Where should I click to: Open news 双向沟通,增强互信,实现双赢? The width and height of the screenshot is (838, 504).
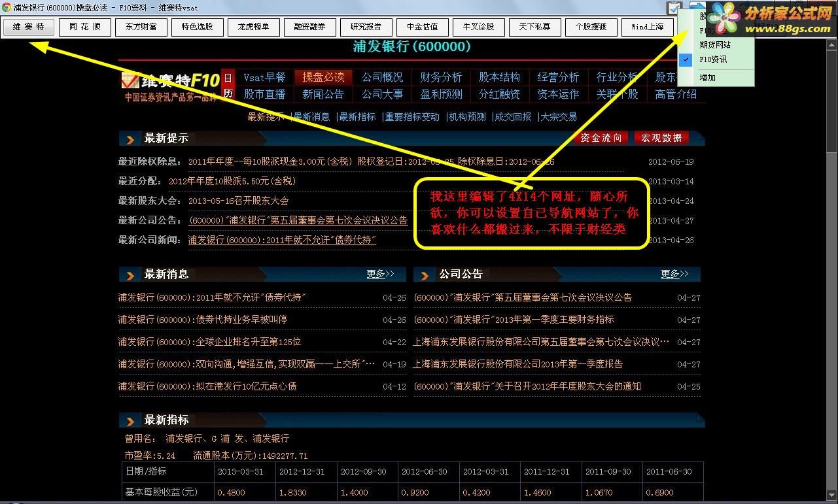(x=247, y=364)
